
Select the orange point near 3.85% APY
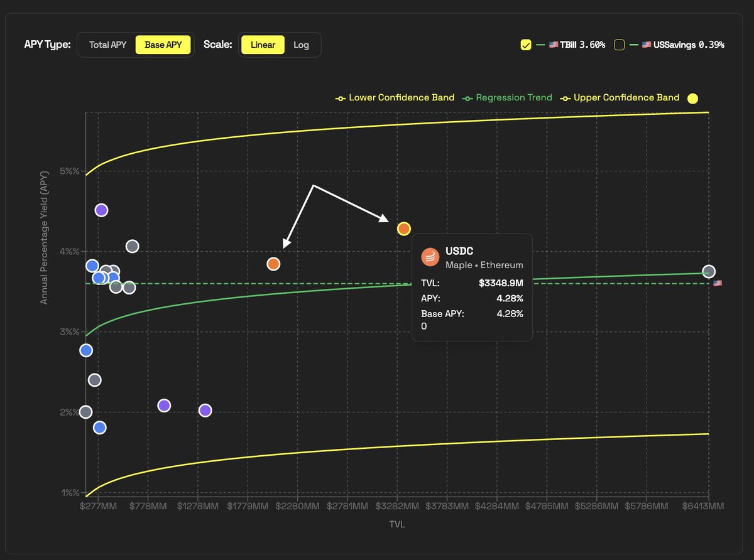point(273,264)
